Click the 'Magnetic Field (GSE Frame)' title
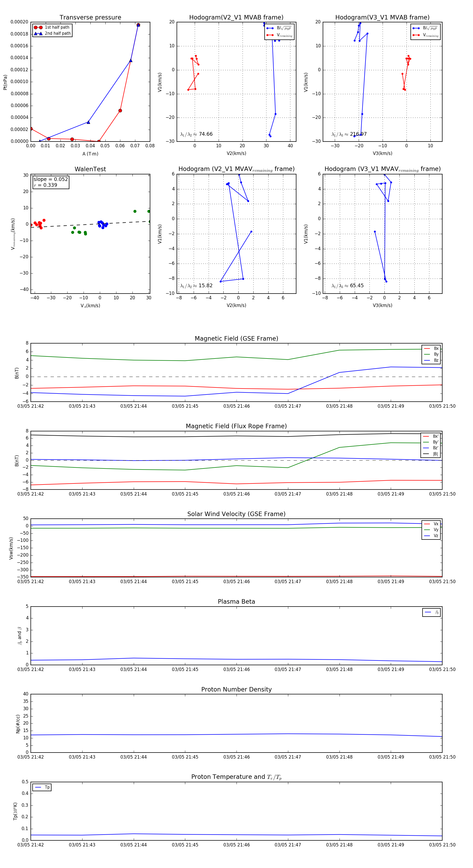Viewport: 473px width, 868px height. click(x=236, y=339)
